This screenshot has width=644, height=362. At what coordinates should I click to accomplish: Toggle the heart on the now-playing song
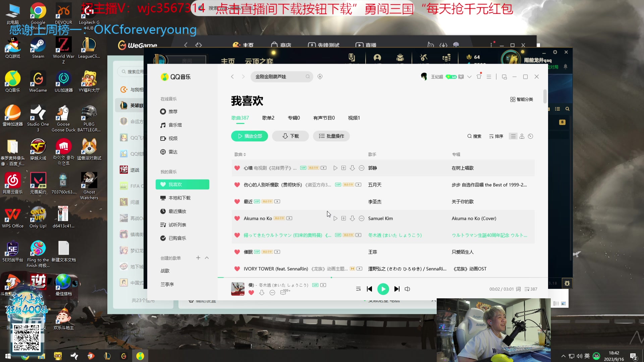[x=251, y=293]
